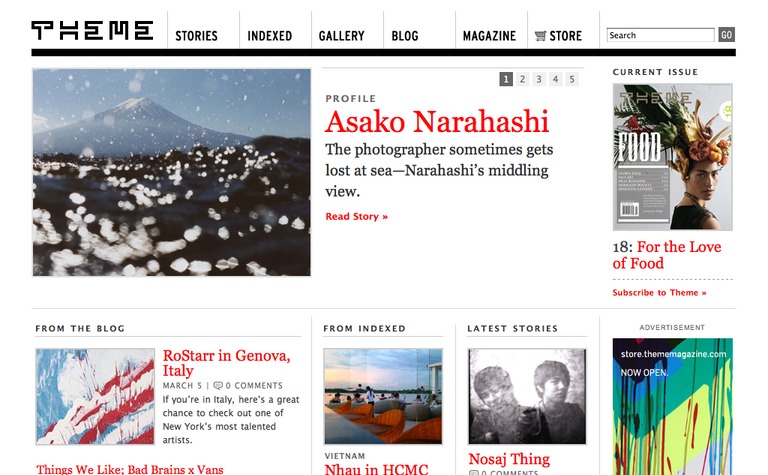Click the comment bubble icon under RoStarr post
Image resolution: width=768 pixels, height=475 pixels.
(218, 385)
